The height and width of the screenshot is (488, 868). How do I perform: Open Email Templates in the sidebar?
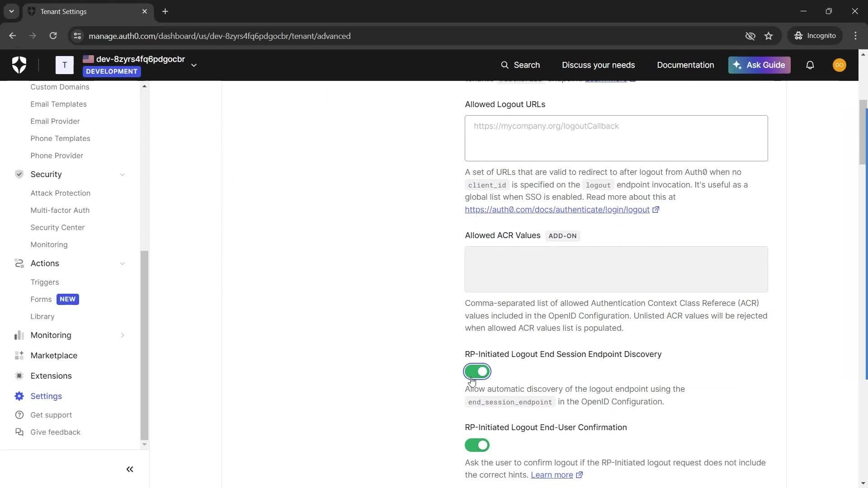point(58,104)
